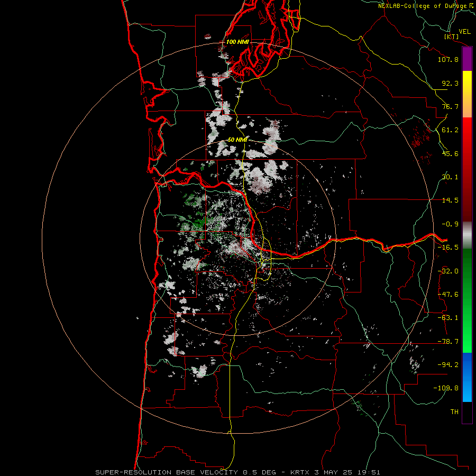Click the [KT] units label
Viewport: 476px width, 476px height.
click(452, 36)
